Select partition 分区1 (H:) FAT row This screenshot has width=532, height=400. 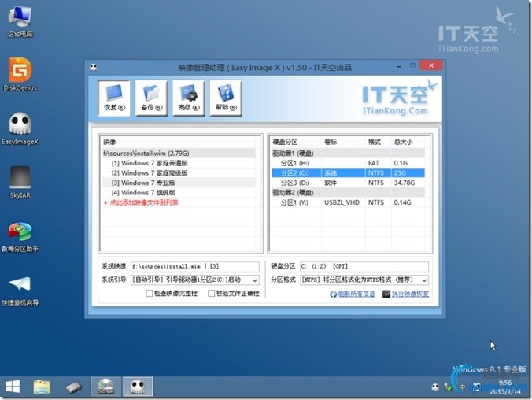348,163
